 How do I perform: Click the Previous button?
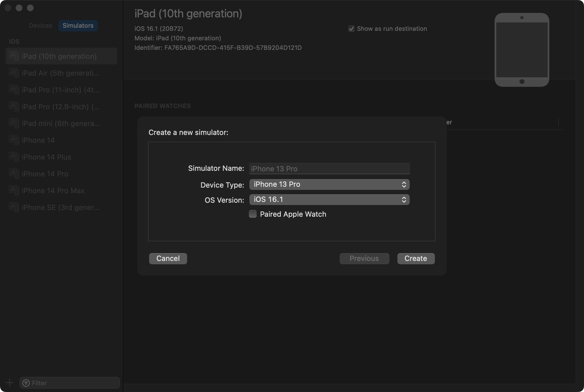pos(364,258)
